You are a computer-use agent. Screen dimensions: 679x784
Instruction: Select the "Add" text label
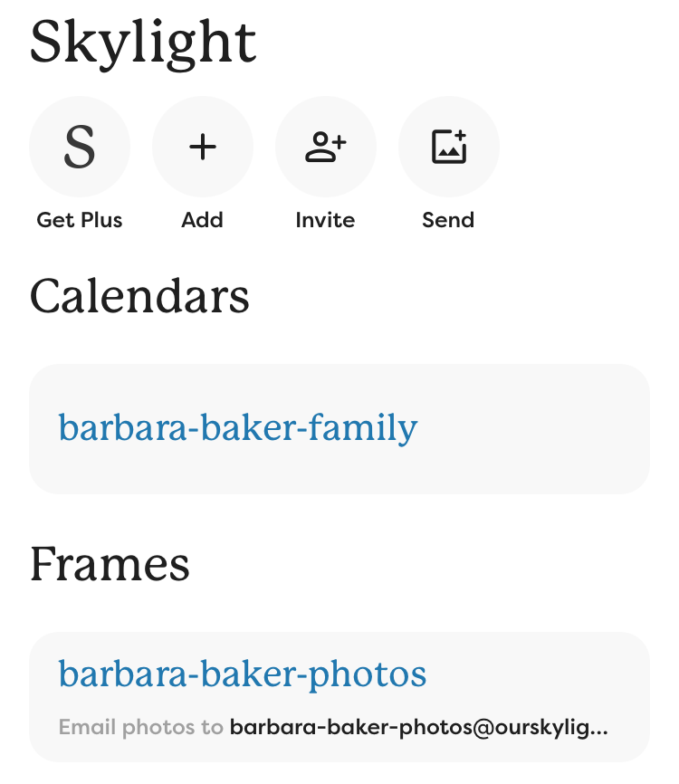point(202,220)
